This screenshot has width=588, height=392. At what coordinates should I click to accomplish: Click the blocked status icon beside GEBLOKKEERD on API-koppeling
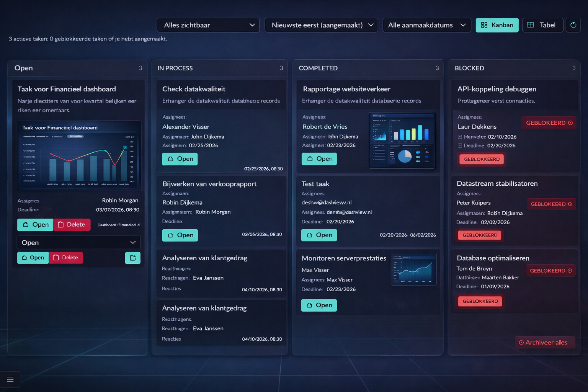coord(571,123)
